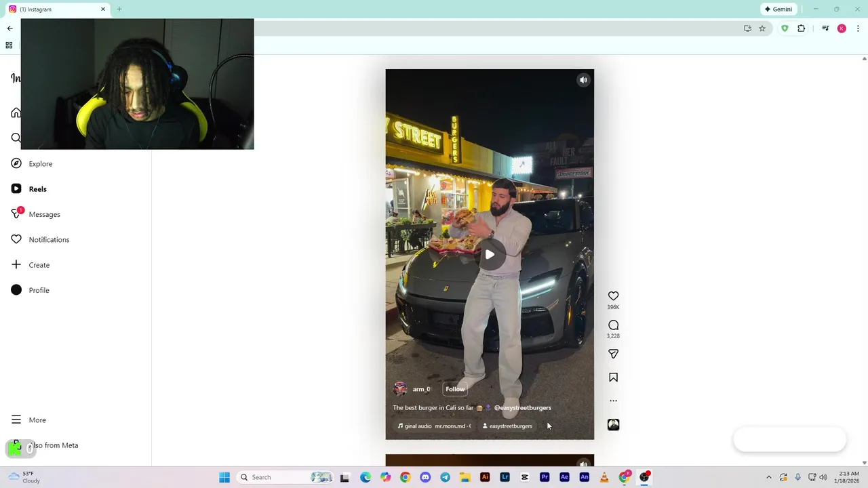Go back with the browser back arrow
868x488 pixels.
[x=10, y=28]
